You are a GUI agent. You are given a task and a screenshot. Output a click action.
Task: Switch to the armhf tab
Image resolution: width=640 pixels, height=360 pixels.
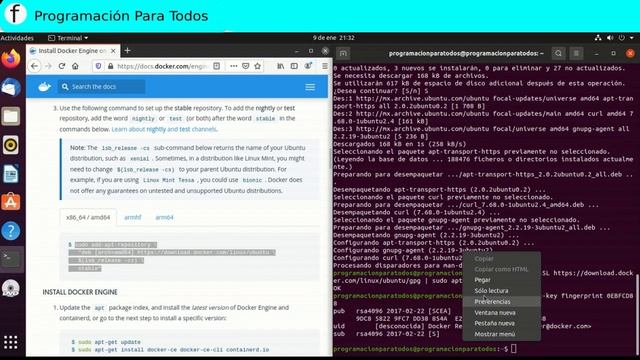point(133,217)
